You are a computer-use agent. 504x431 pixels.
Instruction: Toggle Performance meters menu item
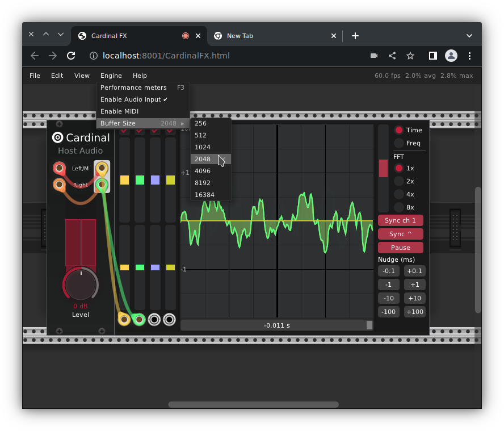tap(142, 87)
